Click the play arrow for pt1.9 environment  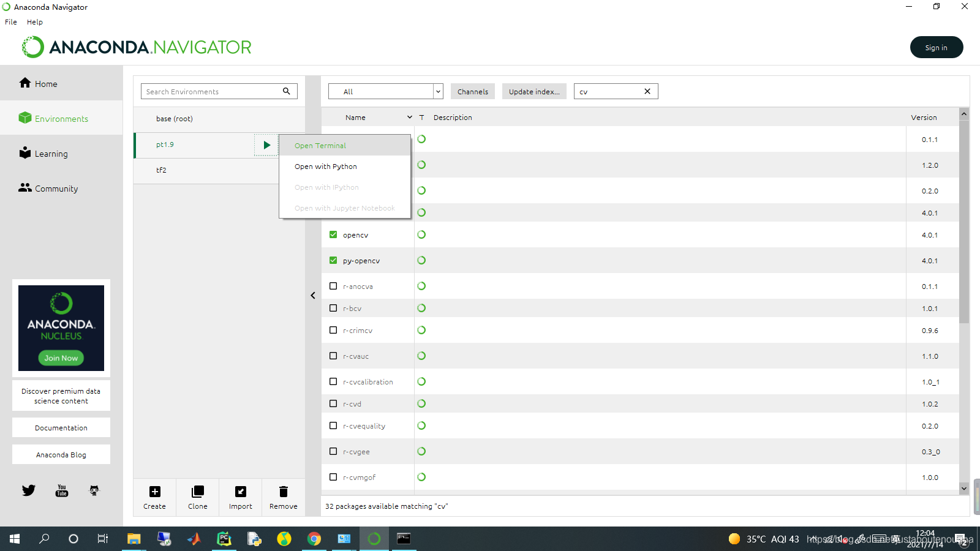(x=266, y=145)
